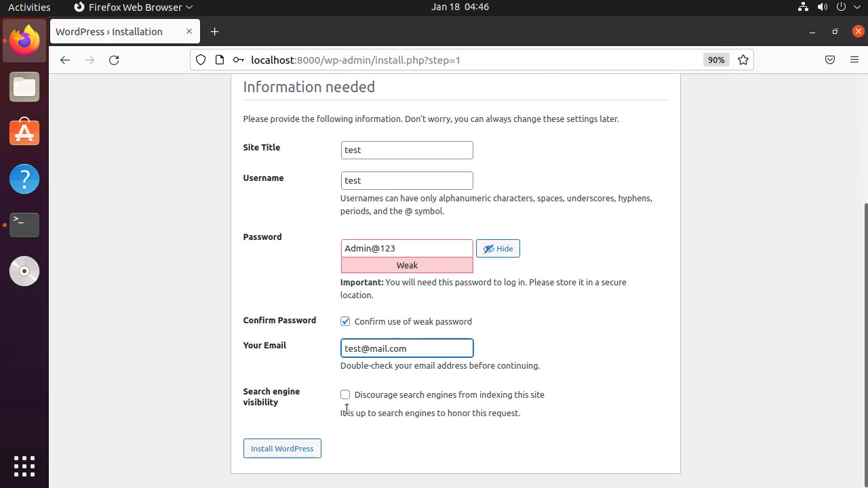868x488 pixels.
Task: Open system menu dropdown arrow in top bar
Action: tap(856, 7)
